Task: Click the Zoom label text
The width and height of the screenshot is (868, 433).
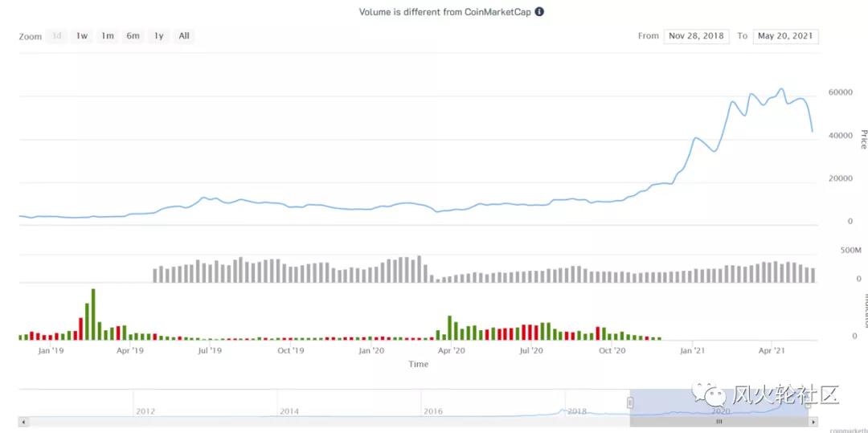Action: (31, 36)
